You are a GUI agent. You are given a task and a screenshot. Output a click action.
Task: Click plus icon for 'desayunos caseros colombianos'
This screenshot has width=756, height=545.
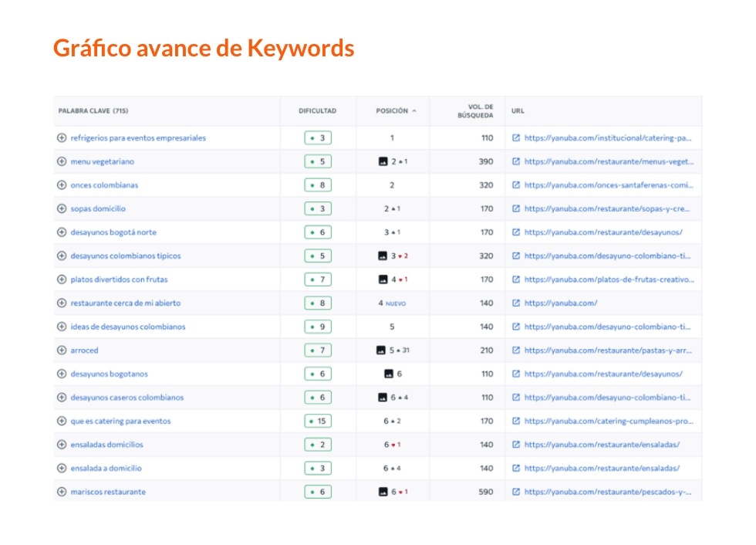(62, 398)
